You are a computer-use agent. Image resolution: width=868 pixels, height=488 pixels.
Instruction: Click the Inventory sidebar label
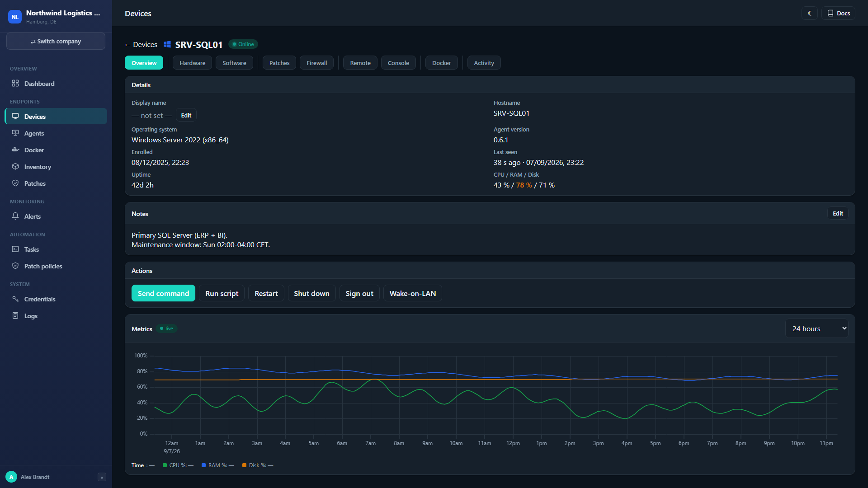(38, 167)
